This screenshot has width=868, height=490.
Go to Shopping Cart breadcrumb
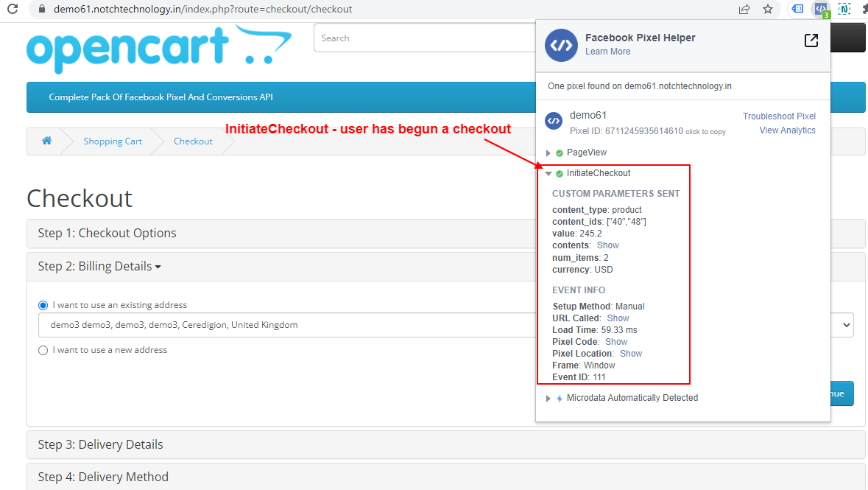coord(113,141)
